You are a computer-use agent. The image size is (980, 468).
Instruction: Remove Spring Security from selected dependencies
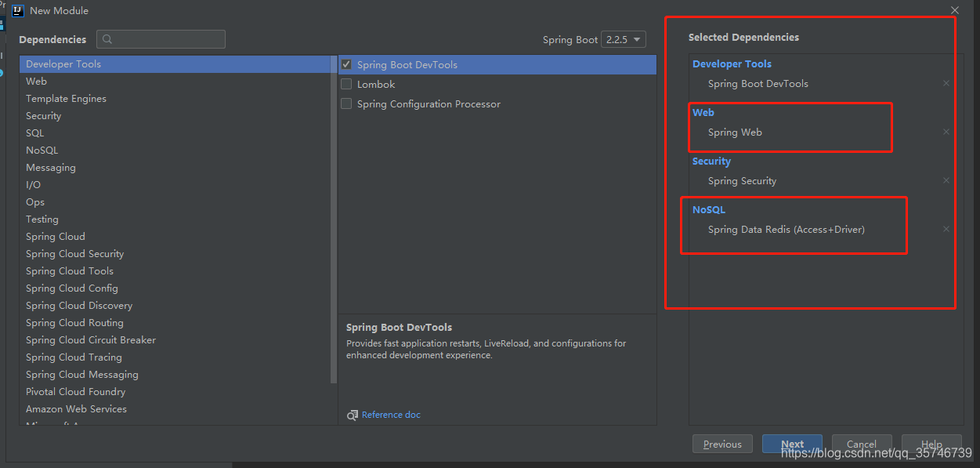coord(946,180)
